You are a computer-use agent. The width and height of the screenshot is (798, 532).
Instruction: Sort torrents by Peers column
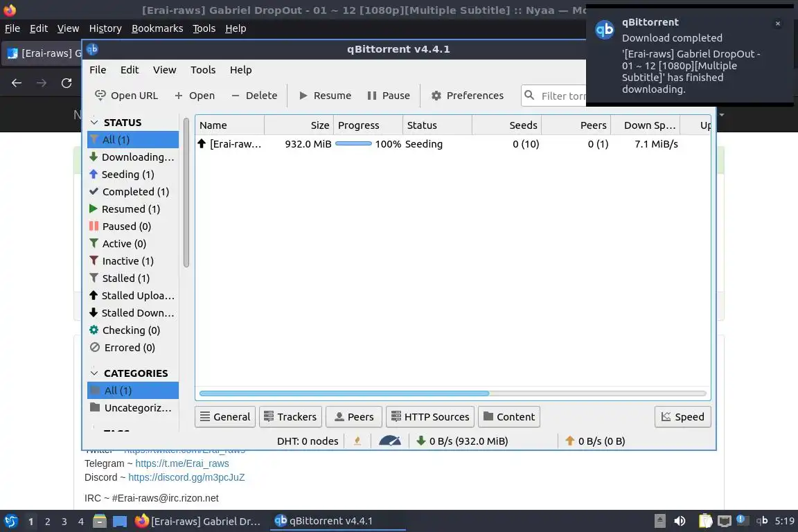point(576,125)
